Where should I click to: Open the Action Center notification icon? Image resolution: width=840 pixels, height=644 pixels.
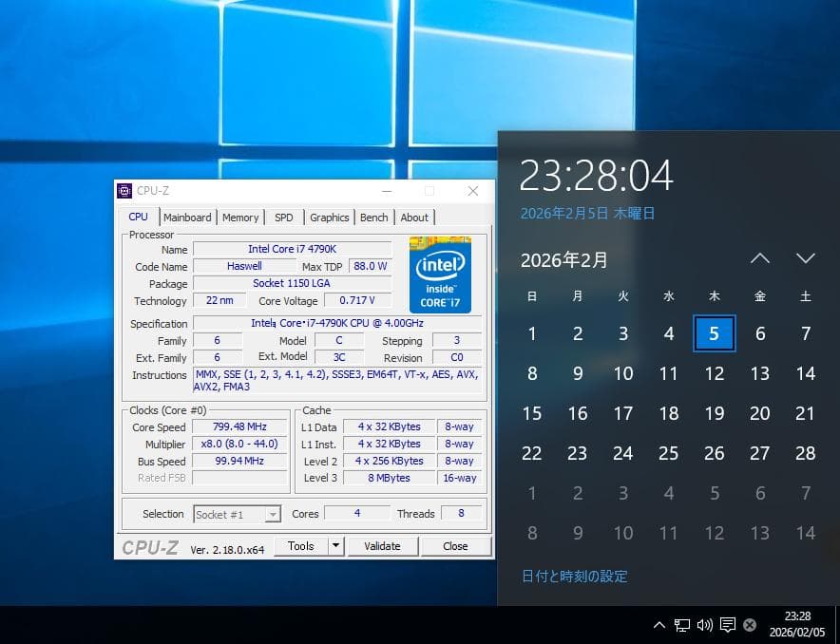[x=728, y=625]
